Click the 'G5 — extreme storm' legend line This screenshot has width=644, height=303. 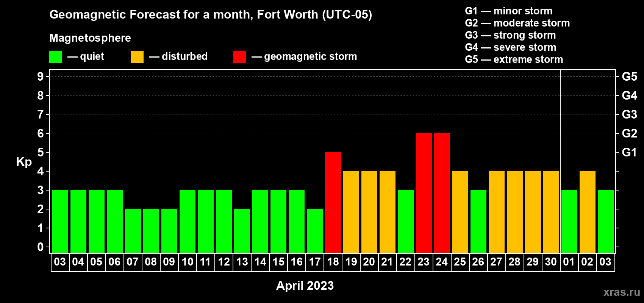(514, 59)
